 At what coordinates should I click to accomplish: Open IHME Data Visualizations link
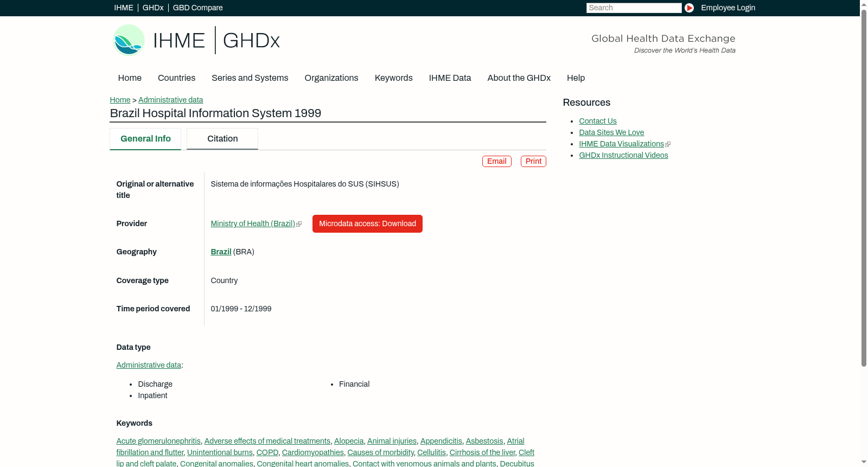[622, 144]
